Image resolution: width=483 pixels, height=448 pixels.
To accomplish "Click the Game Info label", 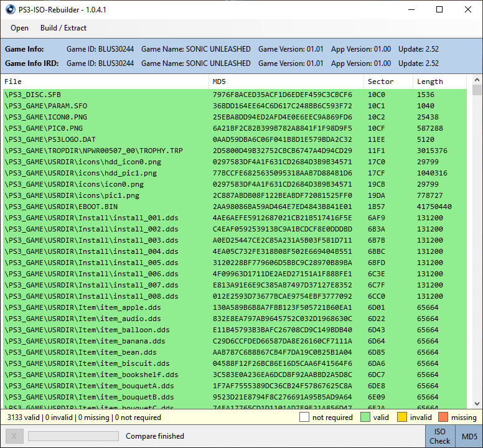I will (24, 49).
